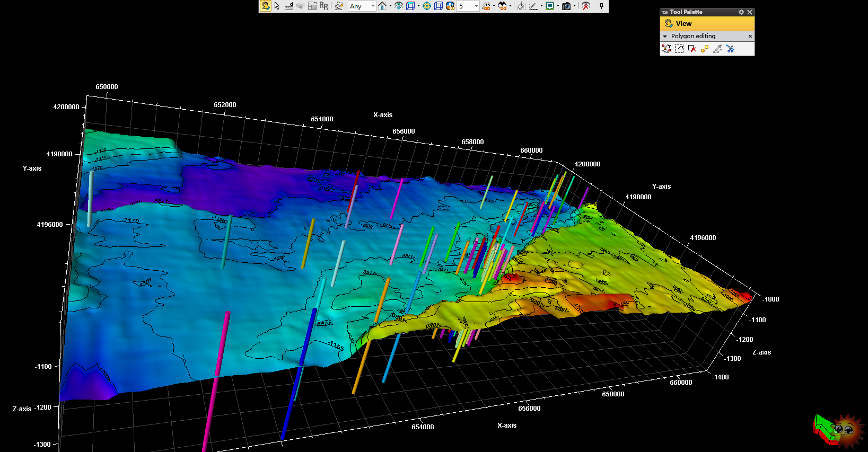
Task: Click the eyedropper line tool icon
Action: 717,48
